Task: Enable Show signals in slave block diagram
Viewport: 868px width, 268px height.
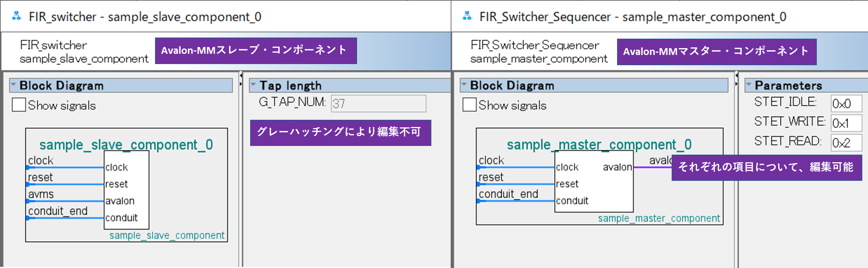Action: click(19, 105)
